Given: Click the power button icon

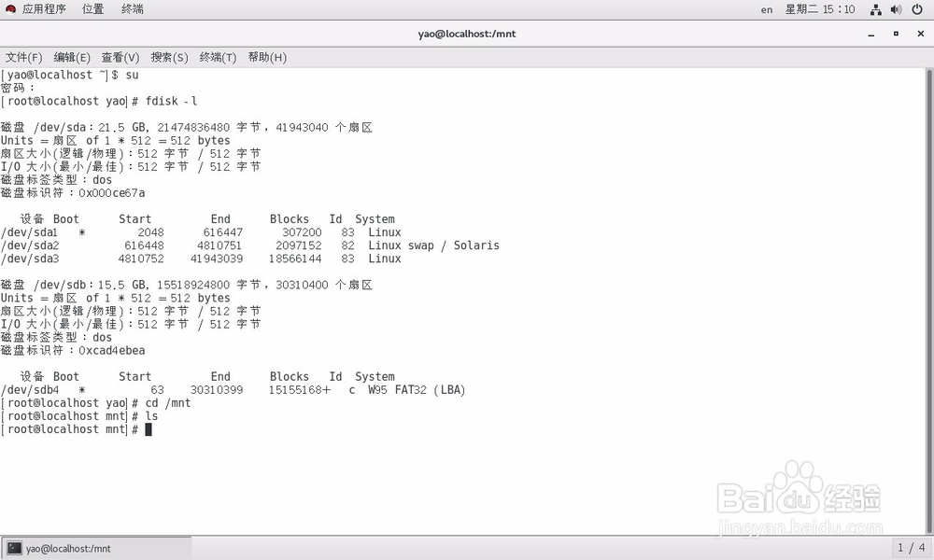Looking at the screenshot, I should (x=917, y=9).
